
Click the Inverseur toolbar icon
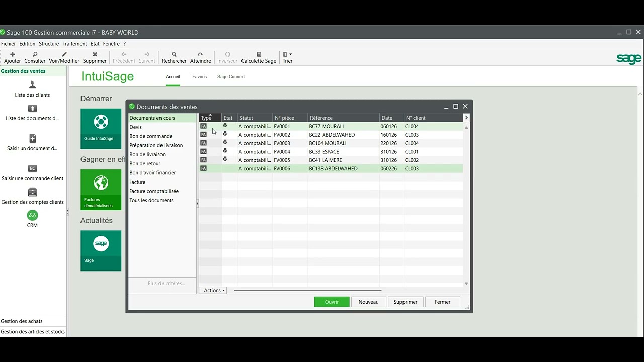(227, 54)
